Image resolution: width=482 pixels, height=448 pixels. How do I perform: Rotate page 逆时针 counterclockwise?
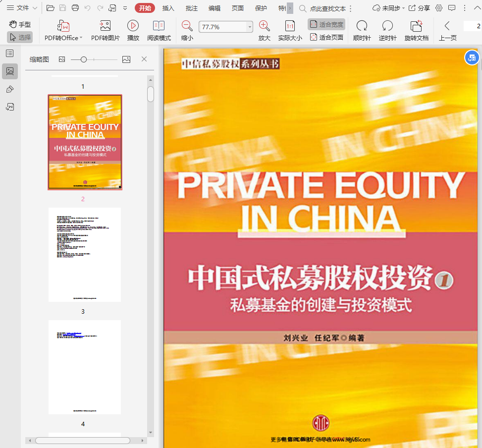(x=387, y=30)
